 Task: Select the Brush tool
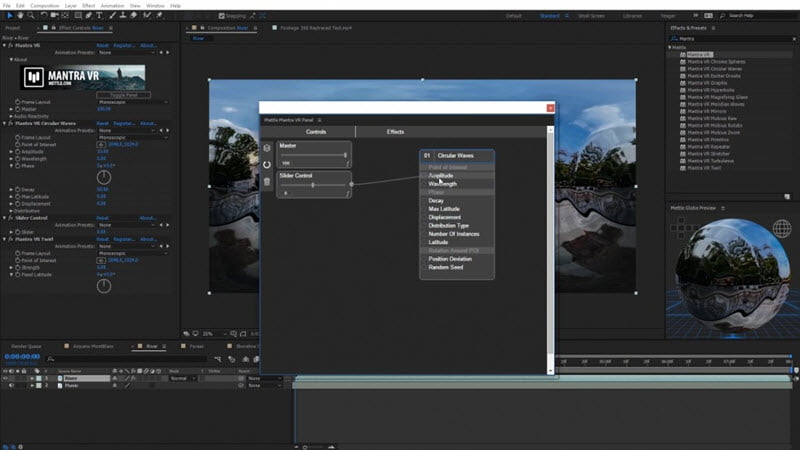pyautogui.click(x=112, y=16)
